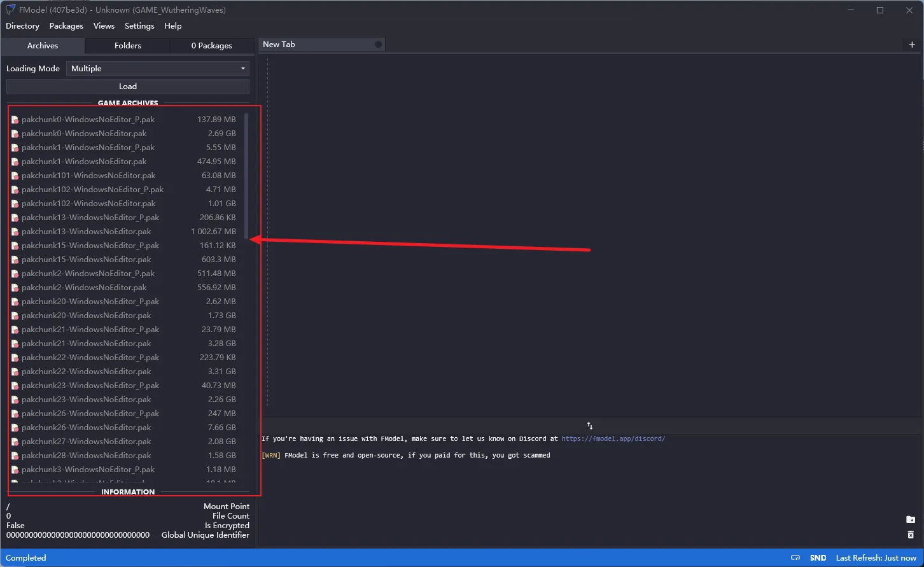This screenshot has width=924, height=567.
Task: Click the FModel logo icon in the title bar
Action: coord(10,10)
